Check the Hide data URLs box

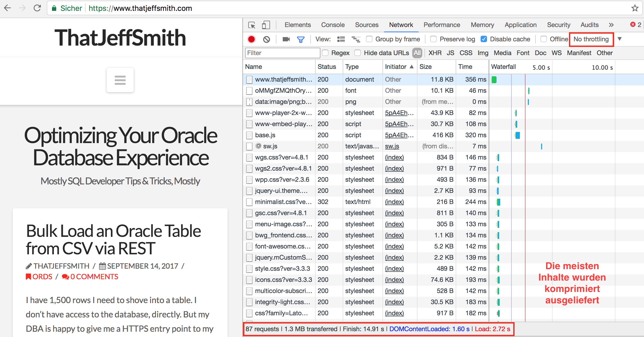pyautogui.click(x=358, y=53)
